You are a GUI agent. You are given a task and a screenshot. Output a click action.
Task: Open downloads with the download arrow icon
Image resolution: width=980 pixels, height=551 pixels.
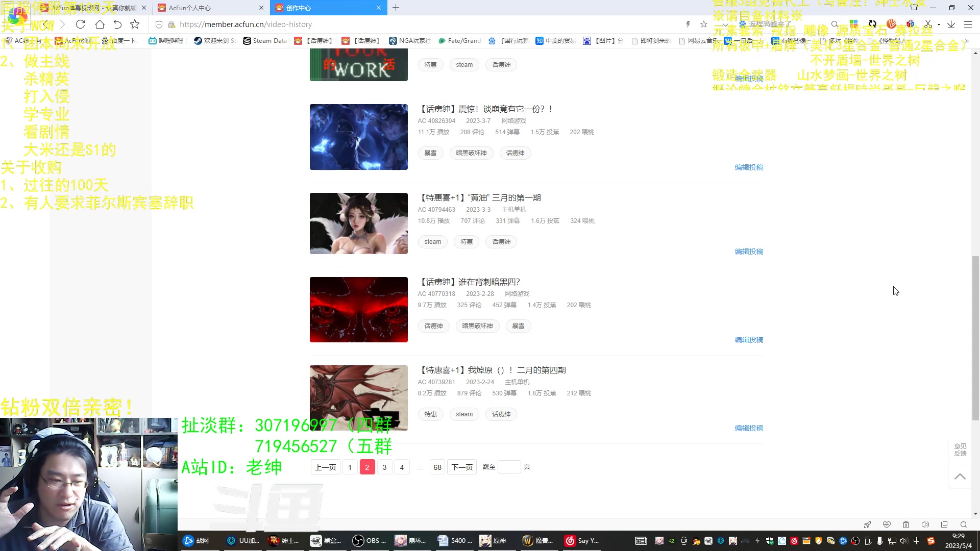tap(951, 24)
